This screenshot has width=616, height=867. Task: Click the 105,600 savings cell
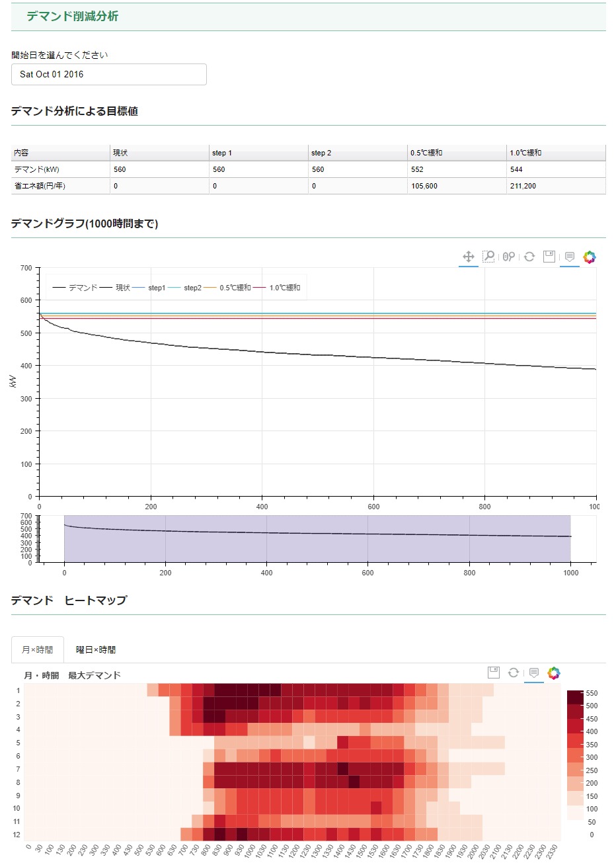tap(457, 186)
